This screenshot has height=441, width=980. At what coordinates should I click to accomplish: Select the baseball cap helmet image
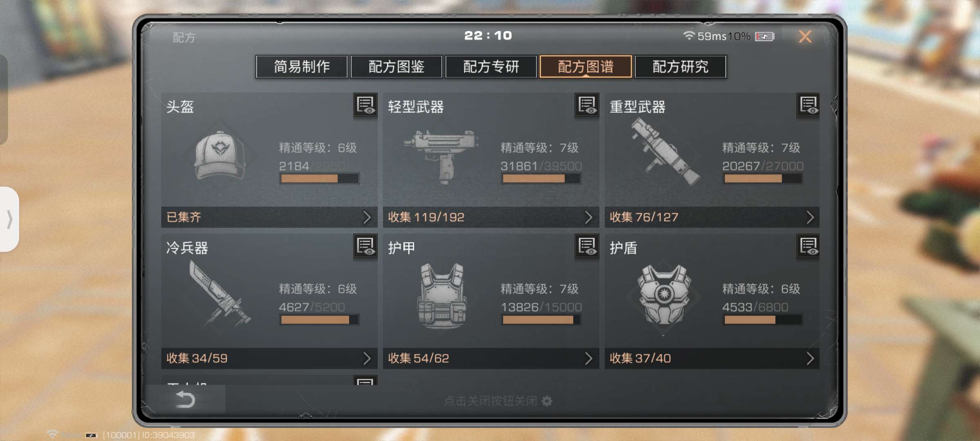point(220,156)
